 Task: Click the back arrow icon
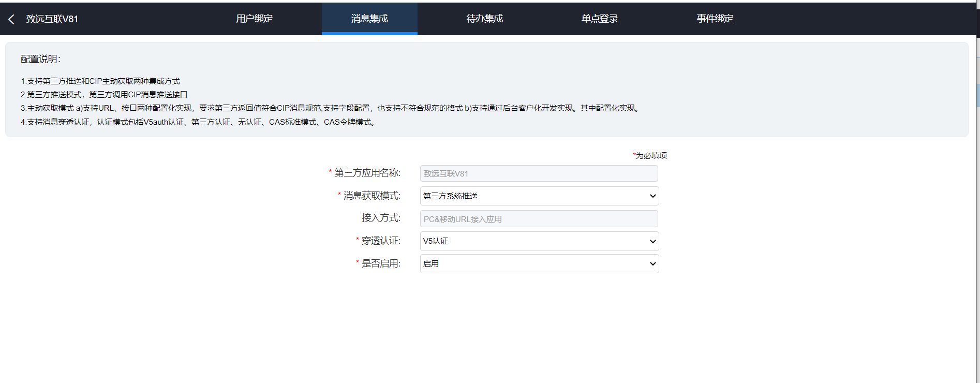(x=11, y=19)
